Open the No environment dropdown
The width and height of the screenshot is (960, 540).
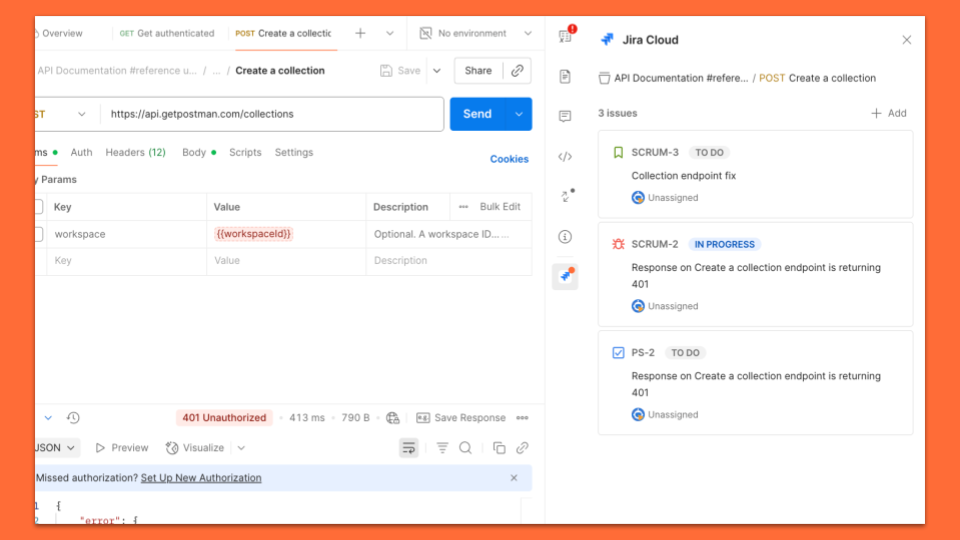pos(528,33)
